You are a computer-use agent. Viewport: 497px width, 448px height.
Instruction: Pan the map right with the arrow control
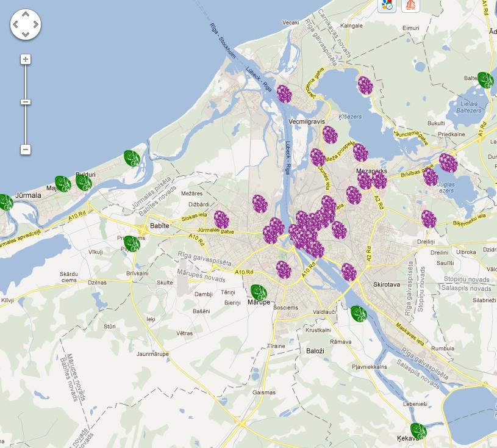pyautogui.click(x=36, y=24)
